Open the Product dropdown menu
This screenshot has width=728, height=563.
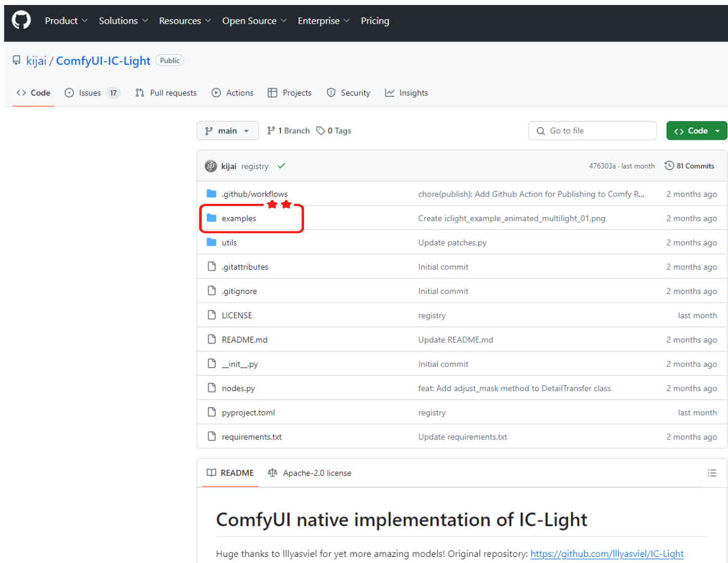(66, 20)
